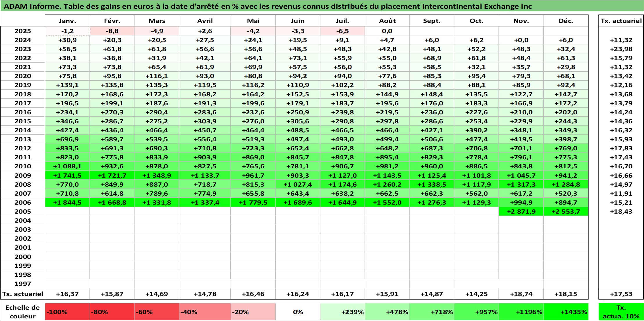This screenshot has height=321, width=644.
Task: Click the 1997 row label
Action: [23, 284]
